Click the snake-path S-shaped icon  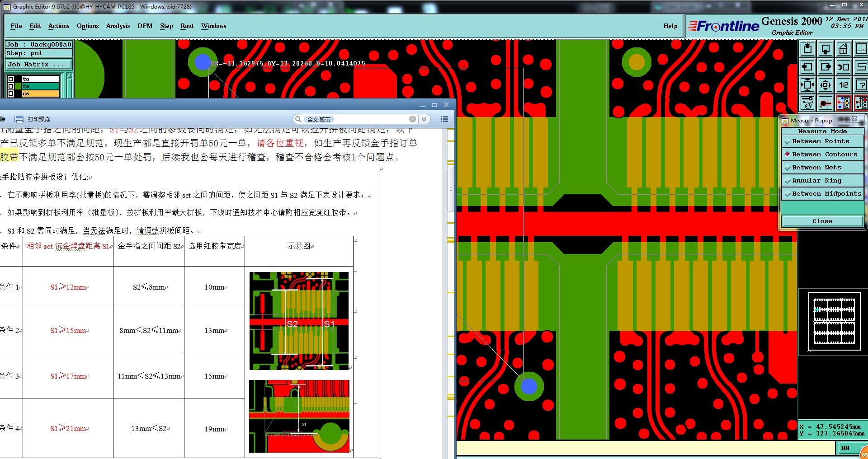pyautogui.click(x=860, y=67)
